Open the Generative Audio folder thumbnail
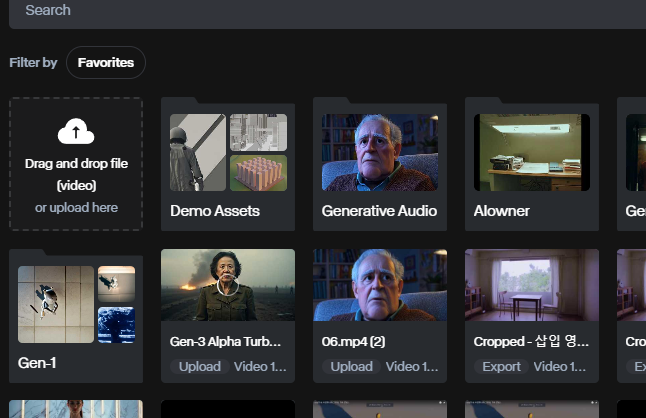 (x=380, y=152)
